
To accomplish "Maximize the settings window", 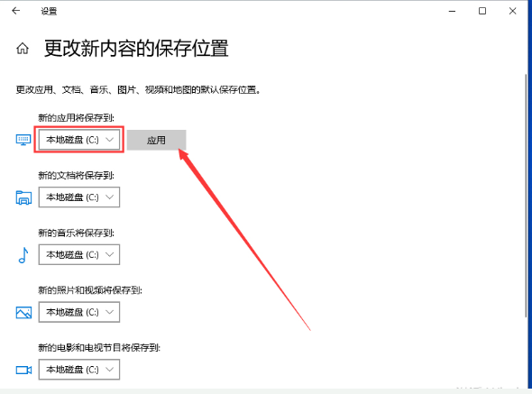I will click(x=482, y=11).
